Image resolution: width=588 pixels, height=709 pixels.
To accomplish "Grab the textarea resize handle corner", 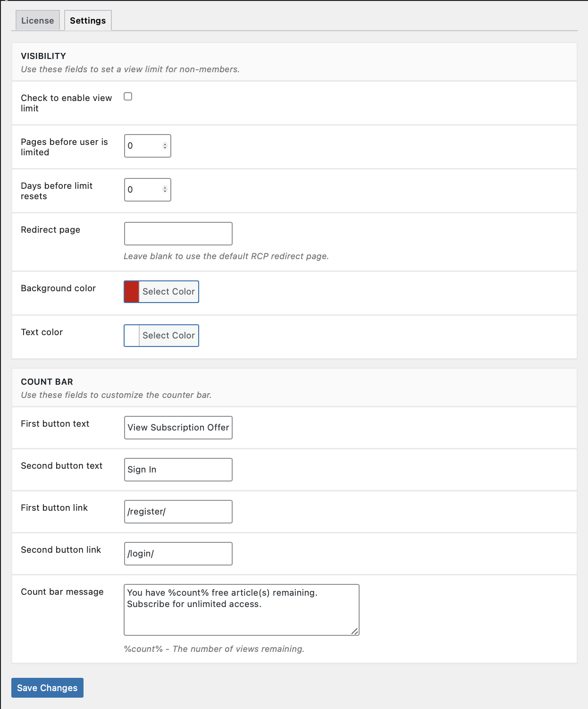I will pos(355,631).
